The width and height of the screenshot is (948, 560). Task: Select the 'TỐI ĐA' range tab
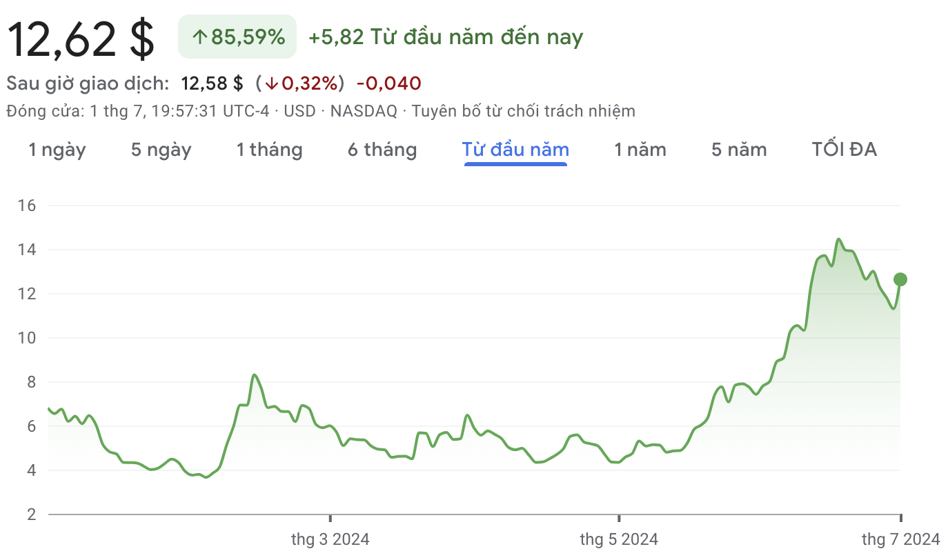845,150
